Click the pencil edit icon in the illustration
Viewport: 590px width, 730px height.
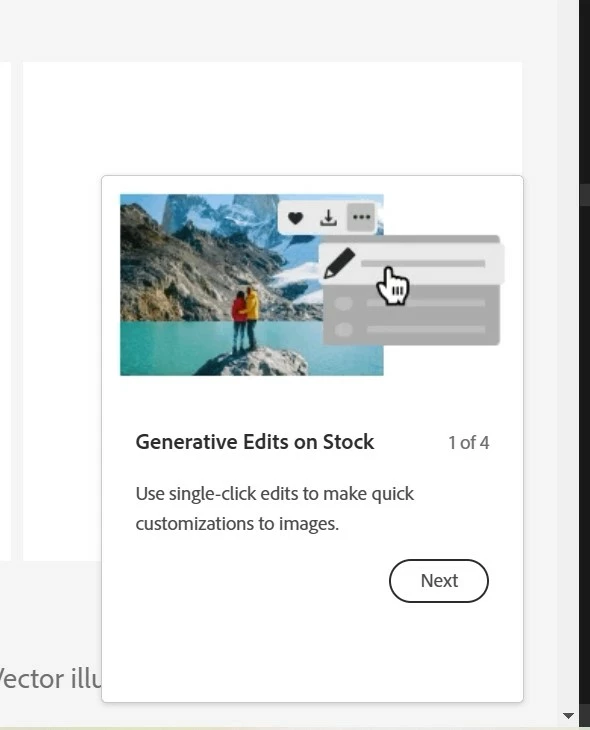[x=339, y=263]
